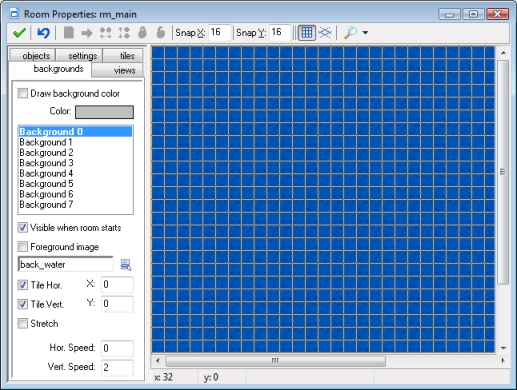Select Background 3 in the list
Image resolution: width=517 pixels, height=390 pixels.
[75, 163]
